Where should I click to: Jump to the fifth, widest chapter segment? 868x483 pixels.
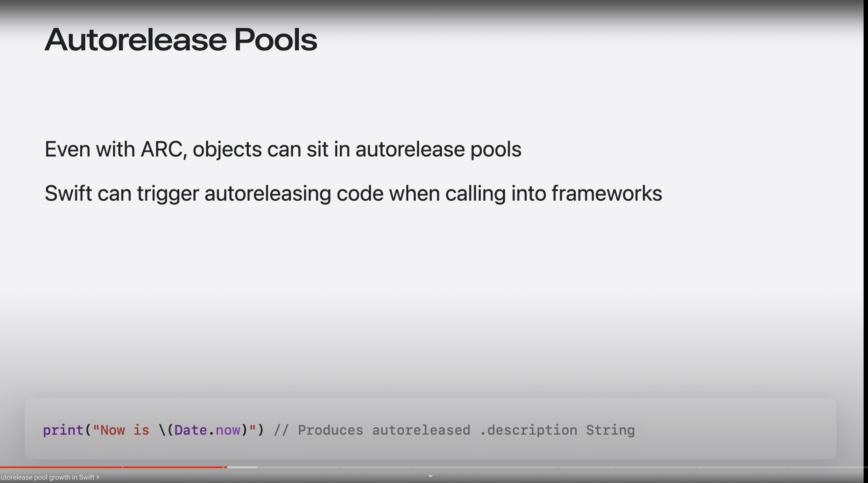point(484,467)
